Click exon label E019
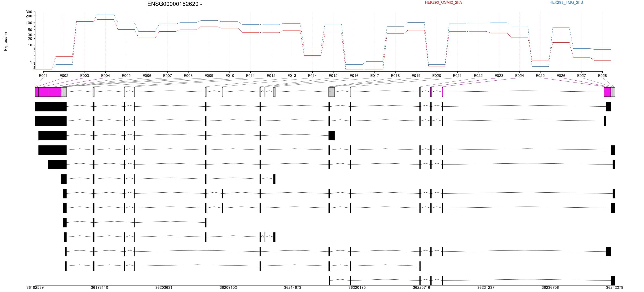644x292 pixels. pos(416,76)
